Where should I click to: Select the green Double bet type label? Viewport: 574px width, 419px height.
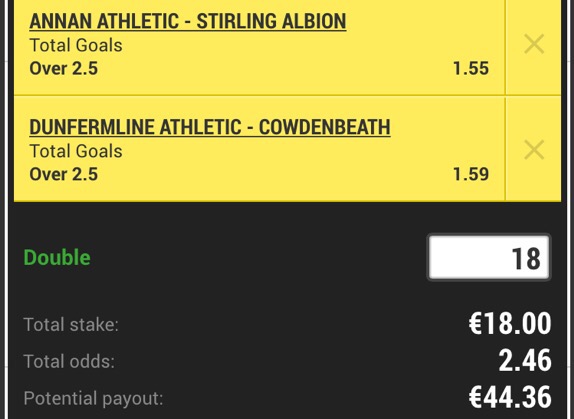[x=57, y=257]
